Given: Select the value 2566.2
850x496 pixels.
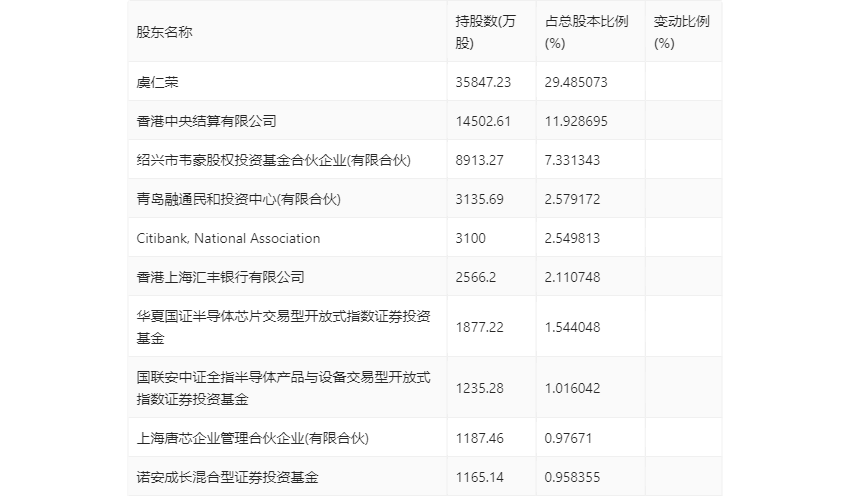Looking at the screenshot, I should pos(475,277).
